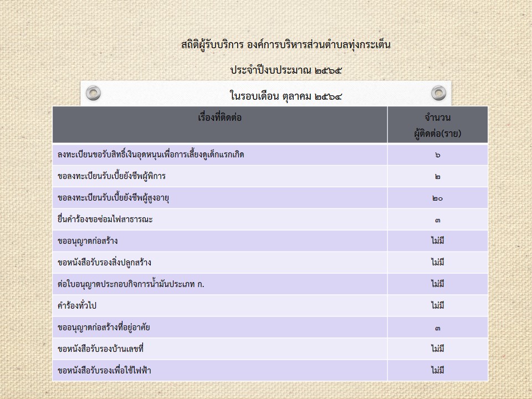Image resolution: width=532 pixels, height=399 pixels.
Task: Select the title สถิติผู้รับบริการ องค์การบริหารส่วนตำบลทุ่งกระเต็น
Action: (x=285, y=44)
